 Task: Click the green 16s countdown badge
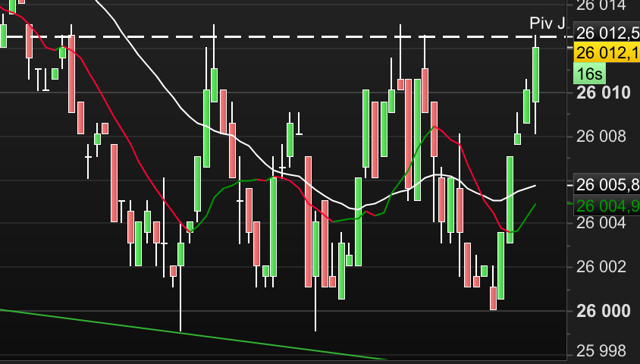click(590, 74)
